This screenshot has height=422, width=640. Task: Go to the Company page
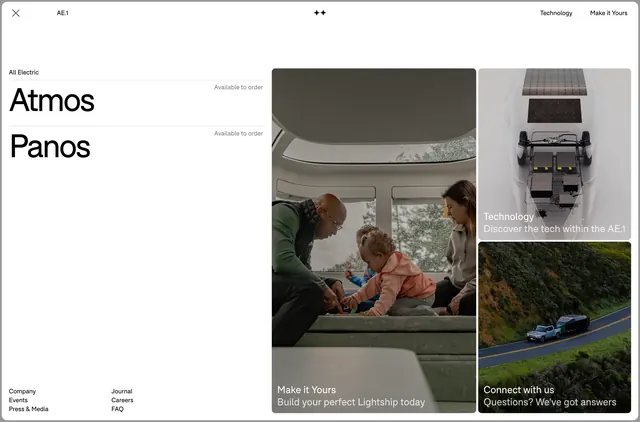click(22, 391)
